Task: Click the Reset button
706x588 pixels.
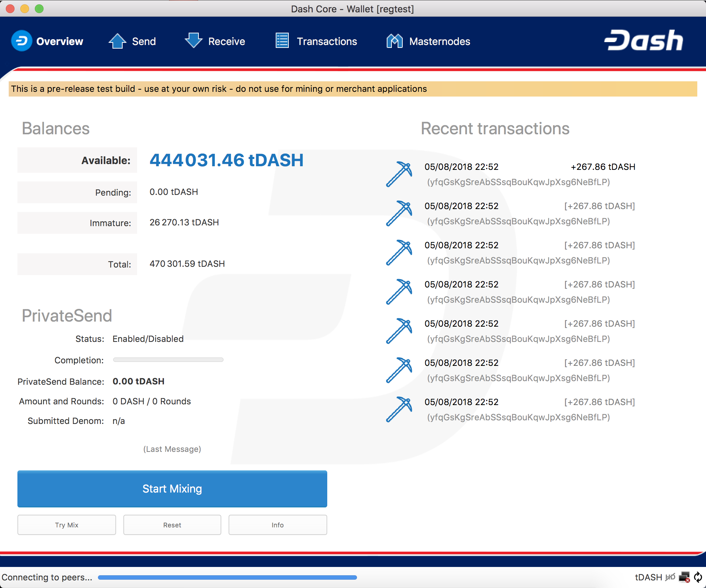Action: click(172, 525)
